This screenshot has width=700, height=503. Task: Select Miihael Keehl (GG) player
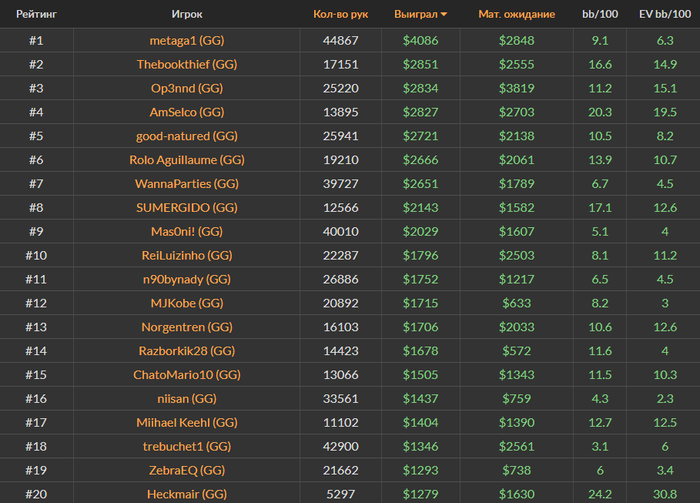click(x=186, y=423)
